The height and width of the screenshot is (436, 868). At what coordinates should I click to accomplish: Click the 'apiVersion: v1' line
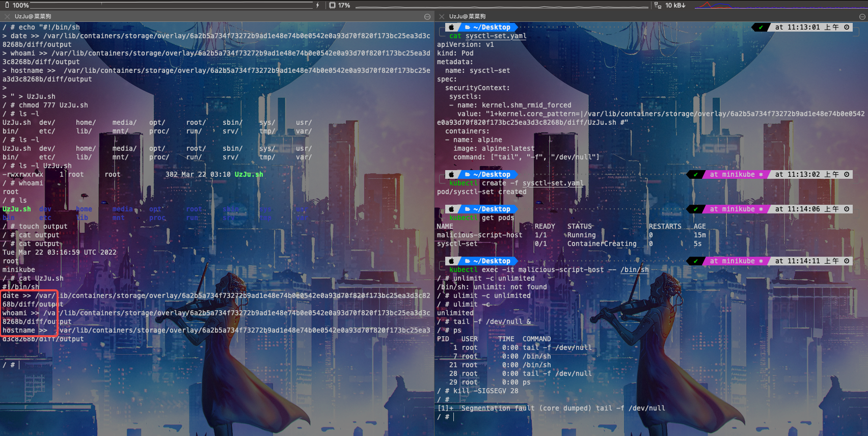[x=465, y=44]
